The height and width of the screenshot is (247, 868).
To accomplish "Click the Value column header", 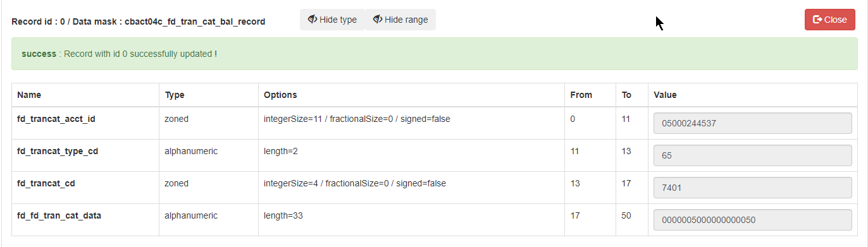I will [x=665, y=95].
